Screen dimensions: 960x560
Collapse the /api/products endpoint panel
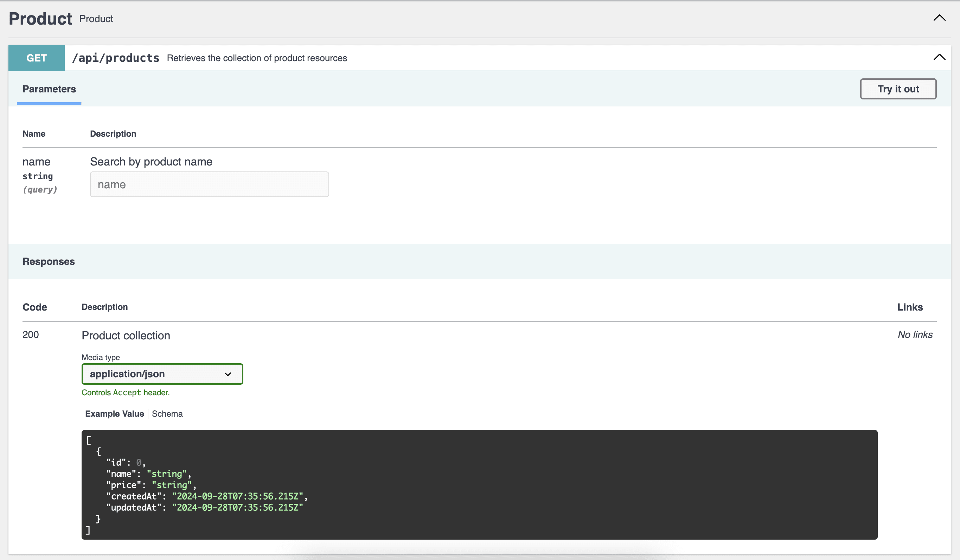click(939, 58)
